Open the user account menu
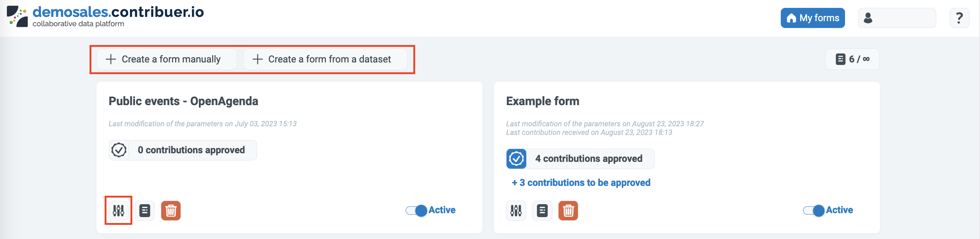The height and width of the screenshot is (239, 980). 897,18
